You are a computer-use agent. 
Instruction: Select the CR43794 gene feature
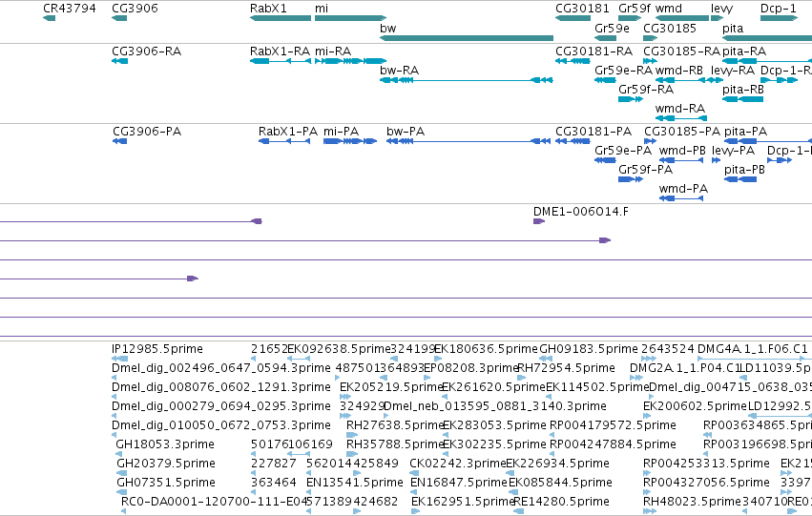(x=50, y=18)
